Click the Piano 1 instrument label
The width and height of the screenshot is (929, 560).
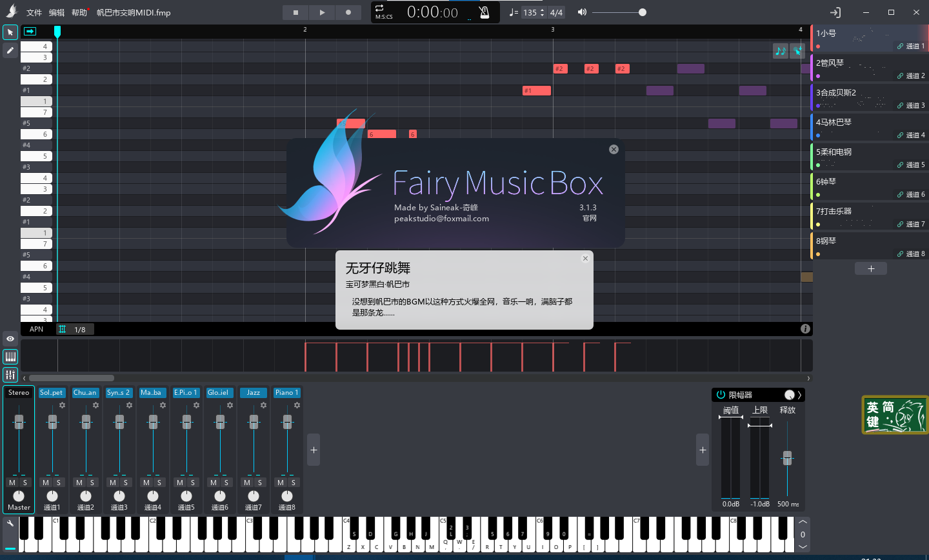(287, 392)
